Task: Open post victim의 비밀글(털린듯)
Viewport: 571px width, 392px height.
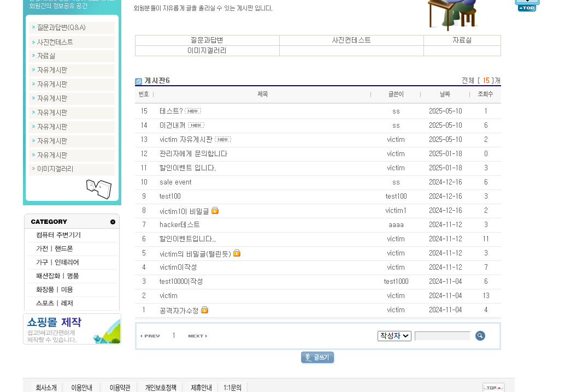Action: tap(195, 254)
